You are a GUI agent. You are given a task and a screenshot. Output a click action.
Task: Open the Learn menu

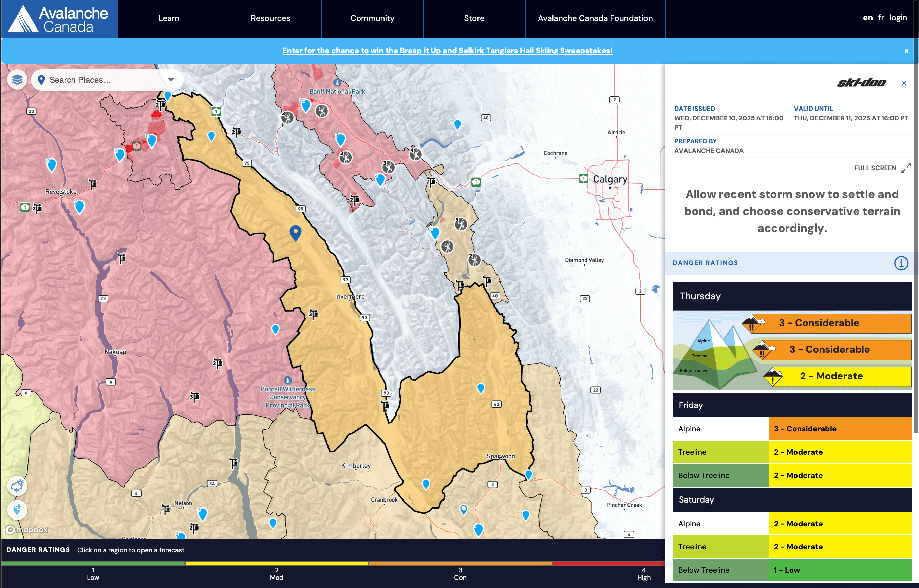(169, 18)
